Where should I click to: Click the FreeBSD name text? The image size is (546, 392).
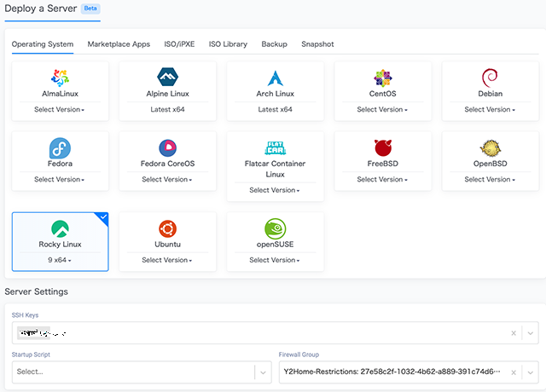[x=383, y=164]
